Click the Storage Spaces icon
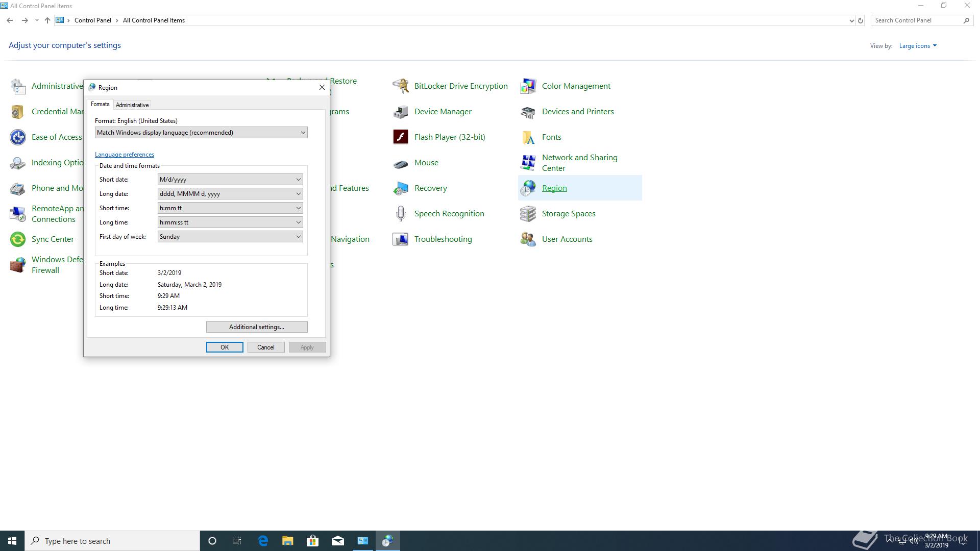The width and height of the screenshot is (980, 551). click(x=528, y=213)
